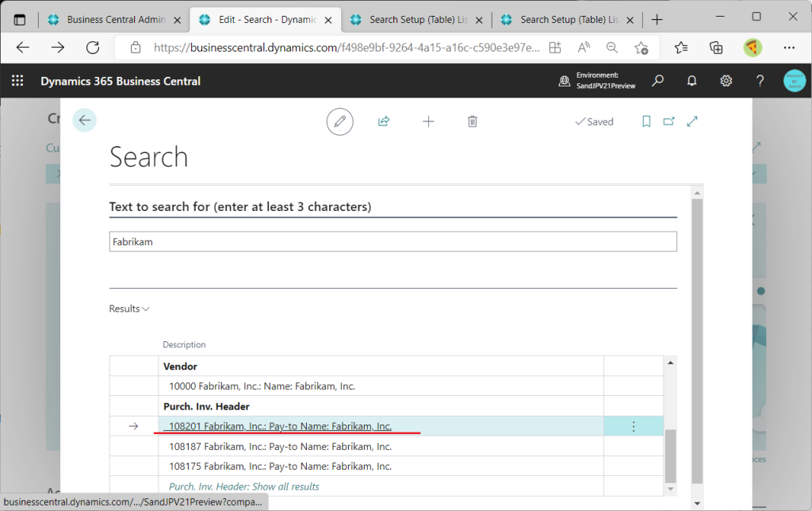Switch to last Search Setup (Table) tab
This screenshot has height=511, width=812.
569,20
